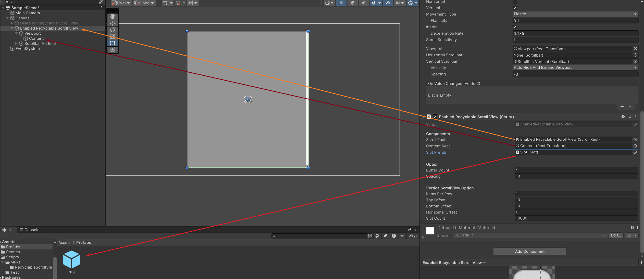The image size is (644, 279).
Task: Open the Movement Type dropdown
Action: pyautogui.click(x=575, y=14)
